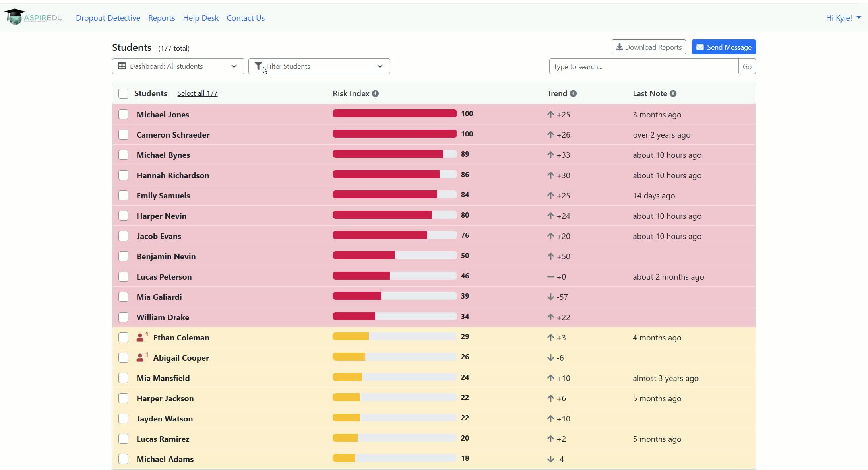Screen dimensions: 868x470
Task: Click the up arrow trend icon for Michael Bynes
Action: 550,155
